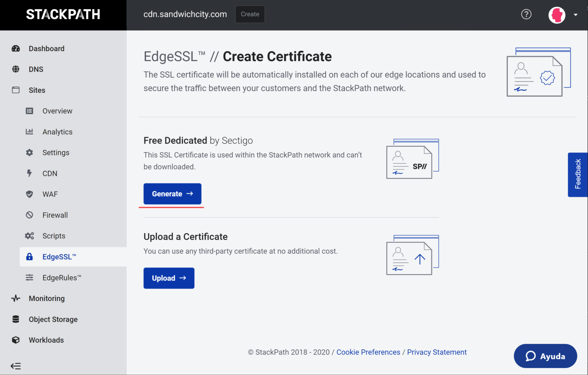Click the Monitoring pulse icon

pos(16,298)
